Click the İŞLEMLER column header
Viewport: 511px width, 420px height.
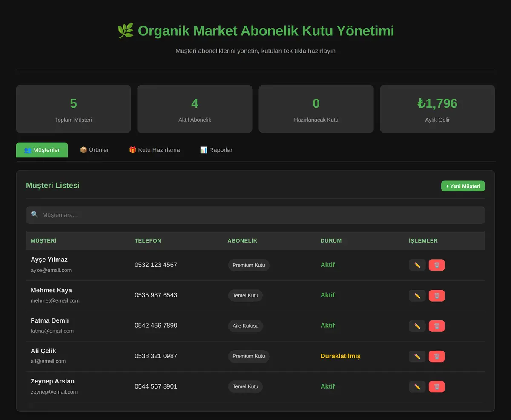click(x=423, y=241)
